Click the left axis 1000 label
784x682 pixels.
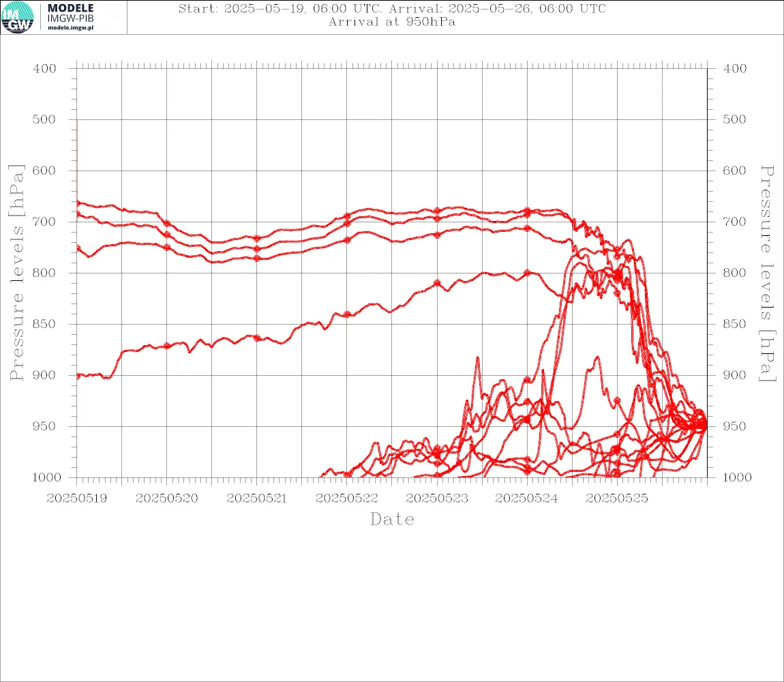pyautogui.click(x=47, y=477)
